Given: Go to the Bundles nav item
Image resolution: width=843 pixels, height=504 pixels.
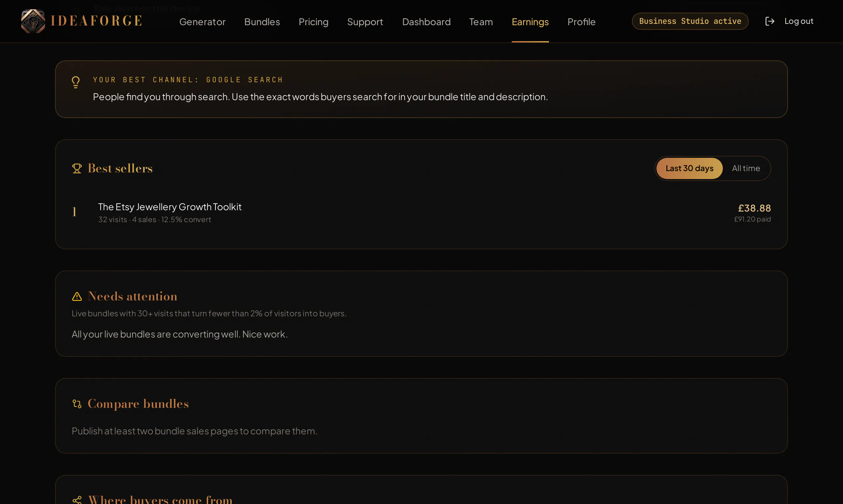Looking at the screenshot, I should (262, 22).
